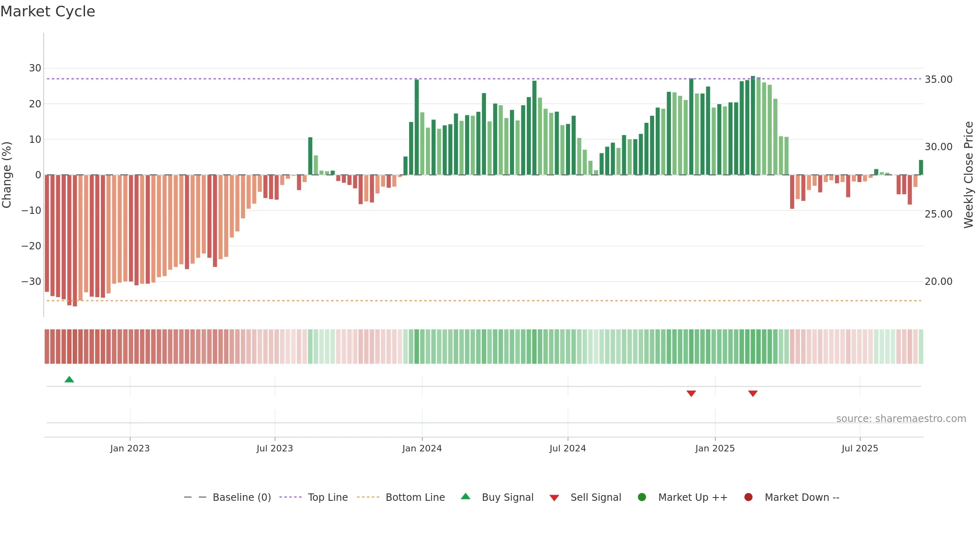Click the Jul 2025 axis label

tap(860, 448)
